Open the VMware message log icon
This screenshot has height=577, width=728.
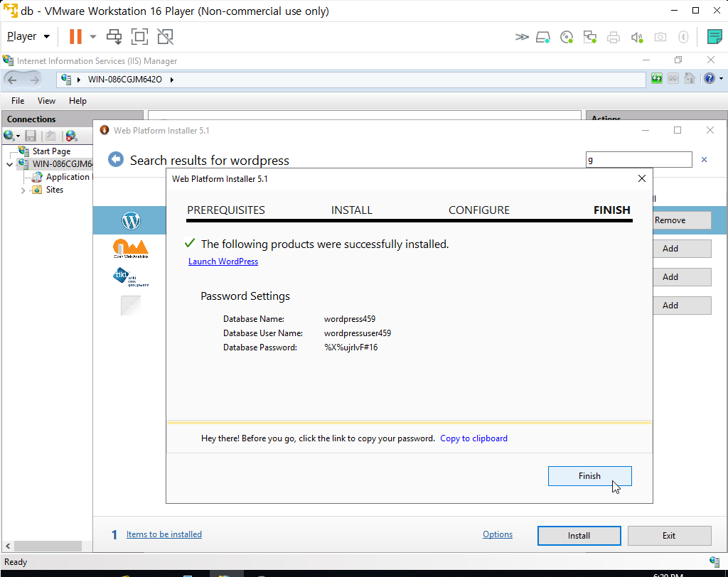point(714,37)
